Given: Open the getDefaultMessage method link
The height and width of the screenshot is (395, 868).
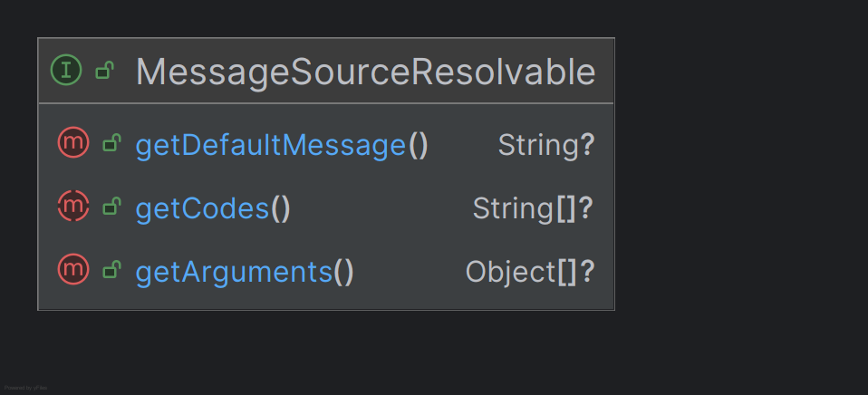Looking at the screenshot, I should [x=270, y=145].
